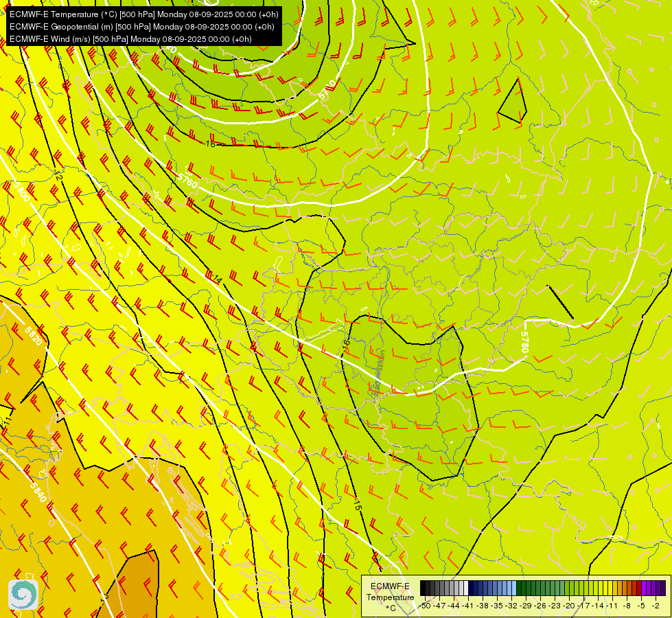
Task: Pick the dark purple swatch at legend's warm end
Action: click(x=663, y=588)
